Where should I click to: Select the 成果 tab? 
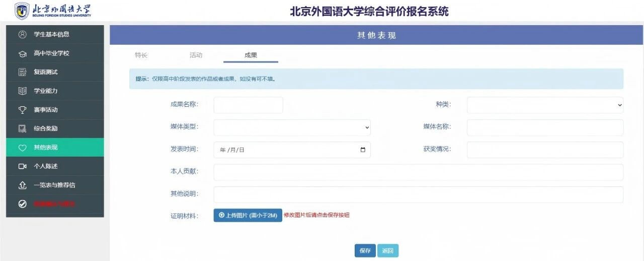[x=251, y=55]
